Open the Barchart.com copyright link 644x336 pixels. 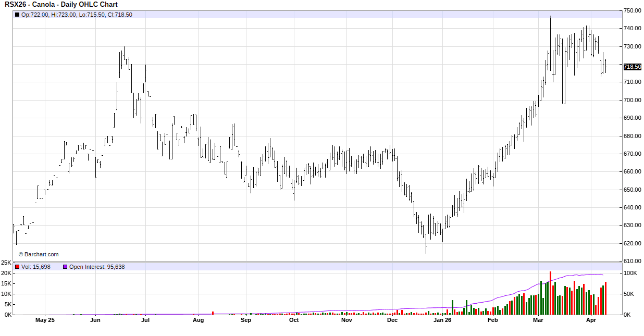[39, 254]
